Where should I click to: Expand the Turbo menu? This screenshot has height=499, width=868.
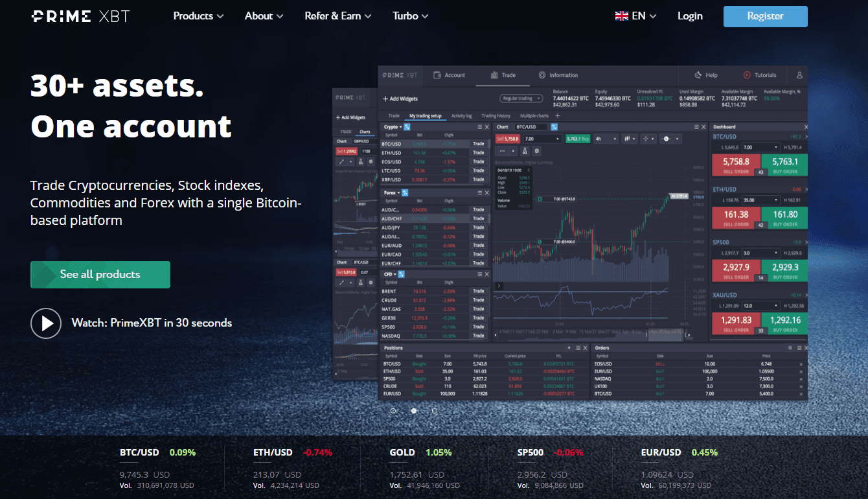(410, 16)
